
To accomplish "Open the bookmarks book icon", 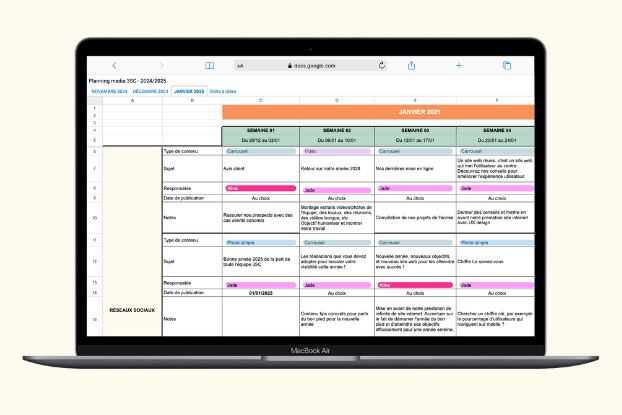I will [x=210, y=65].
